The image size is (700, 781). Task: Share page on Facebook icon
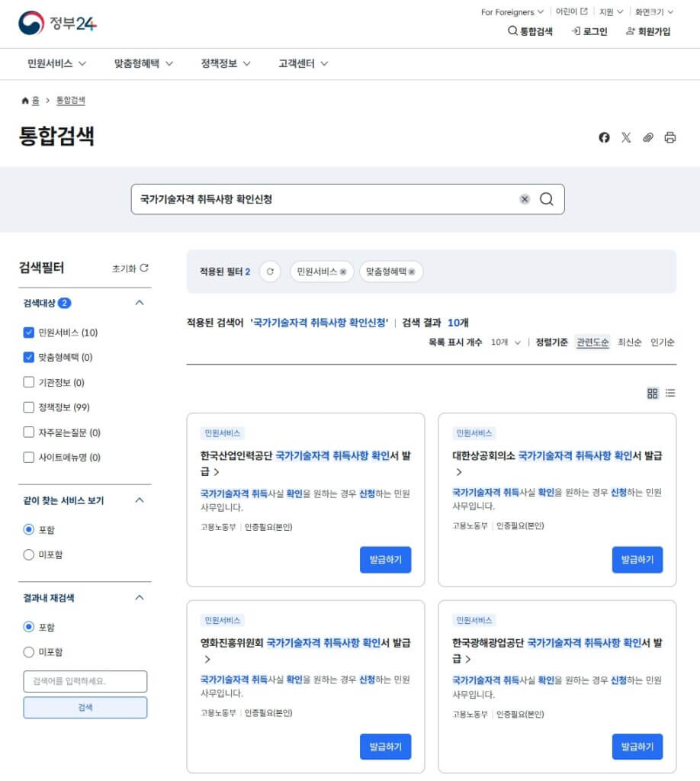click(604, 137)
